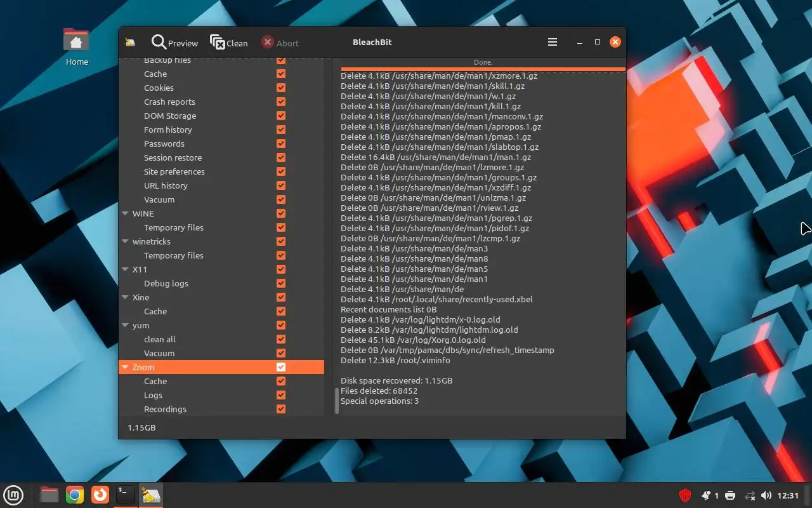The image size is (812, 508).
Task: Open the clock showing 12:31
Action: click(x=788, y=495)
